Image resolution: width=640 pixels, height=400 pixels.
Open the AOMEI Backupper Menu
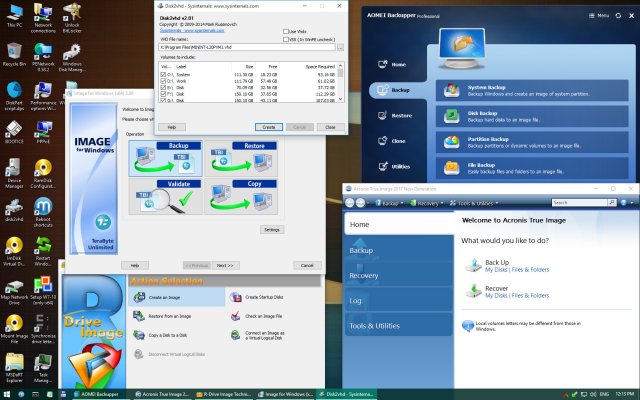(599, 16)
